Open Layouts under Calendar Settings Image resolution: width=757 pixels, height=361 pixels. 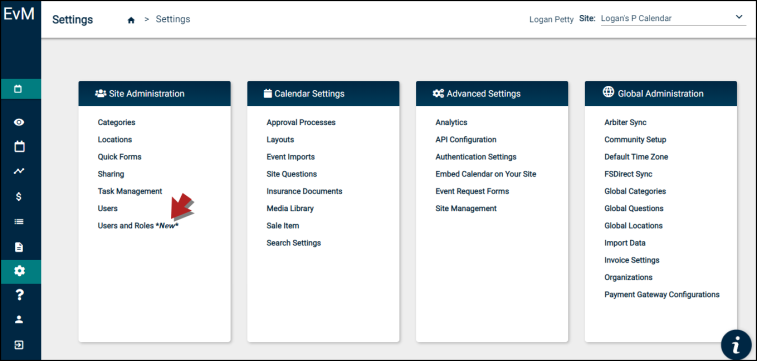click(x=280, y=139)
